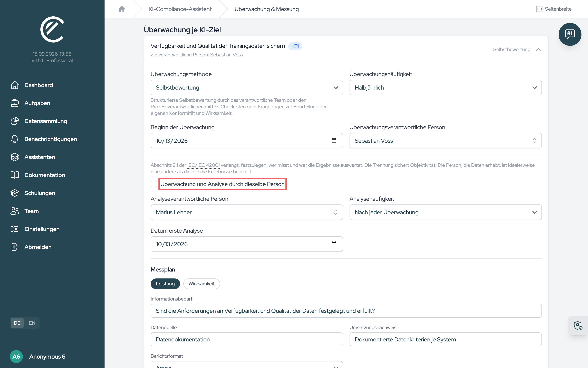Click the Datensammlung pie chart icon
588x368 pixels.
[x=14, y=121]
